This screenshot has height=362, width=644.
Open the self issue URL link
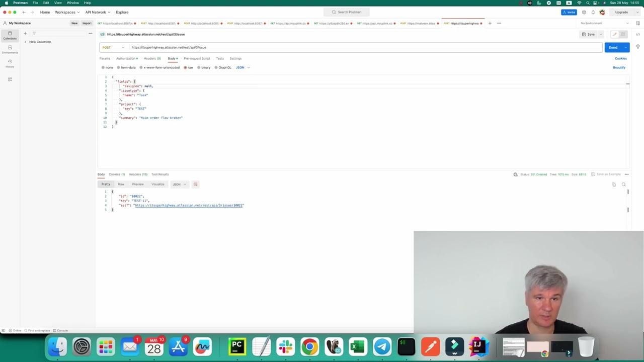(x=189, y=205)
